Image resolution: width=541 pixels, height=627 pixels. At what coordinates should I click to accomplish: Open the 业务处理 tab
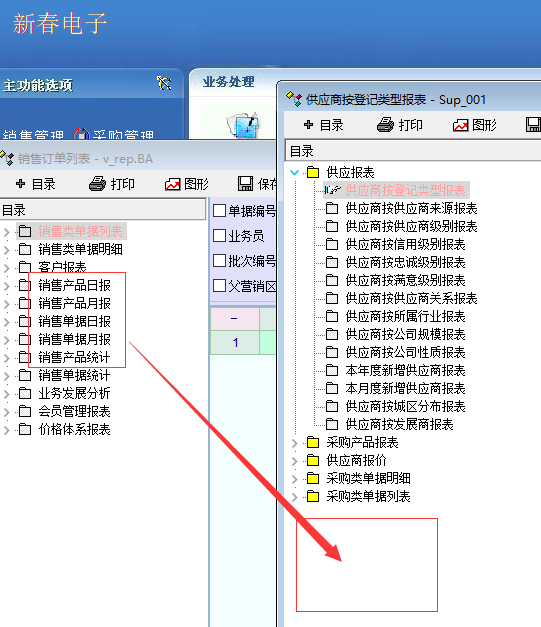228,82
